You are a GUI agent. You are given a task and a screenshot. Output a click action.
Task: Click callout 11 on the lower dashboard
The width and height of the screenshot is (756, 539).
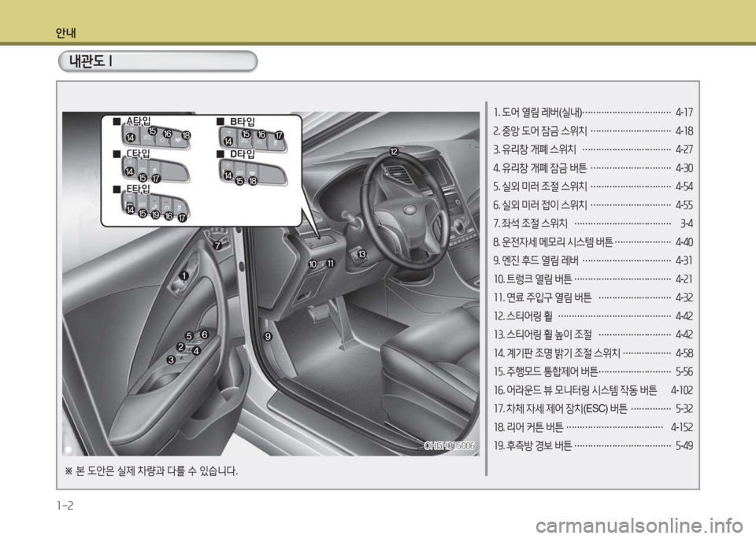tap(330, 263)
